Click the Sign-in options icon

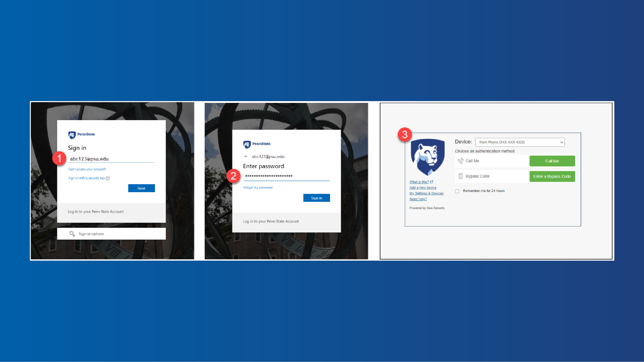(72, 233)
